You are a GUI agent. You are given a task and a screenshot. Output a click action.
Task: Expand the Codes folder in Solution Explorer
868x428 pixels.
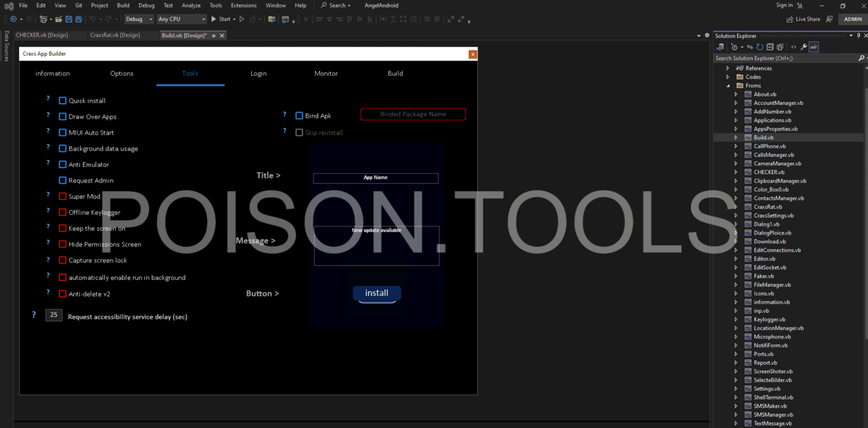click(728, 77)
